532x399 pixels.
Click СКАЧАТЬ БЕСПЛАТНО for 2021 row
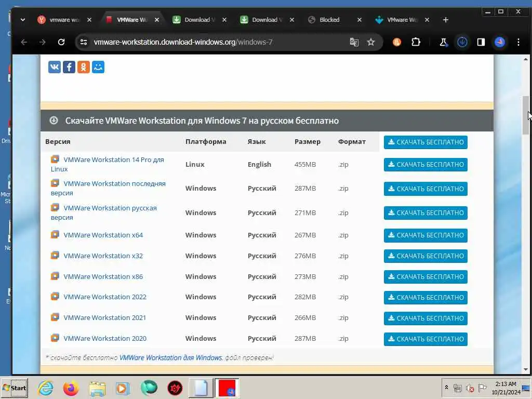425,318
